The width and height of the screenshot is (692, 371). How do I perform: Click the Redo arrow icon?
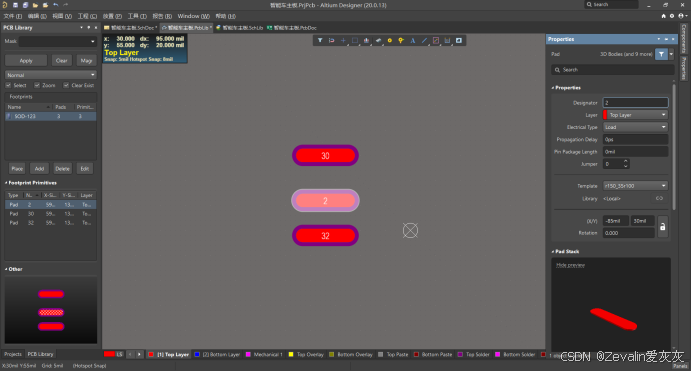[66, 5]
